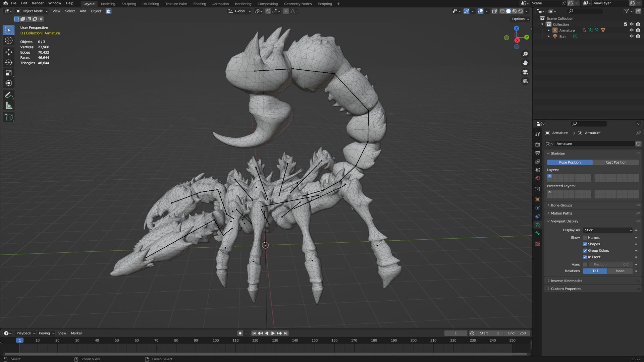
Task: Open the Output properties tab
Action: pyautogui.click(x=538, y=153)
